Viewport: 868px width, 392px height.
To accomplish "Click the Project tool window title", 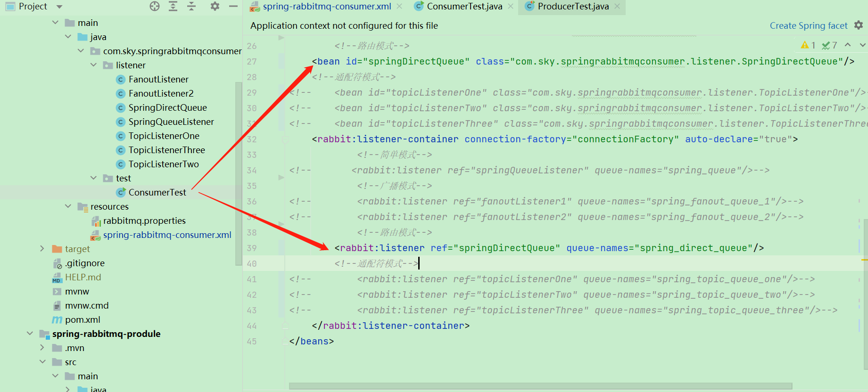I will point(33,6).
